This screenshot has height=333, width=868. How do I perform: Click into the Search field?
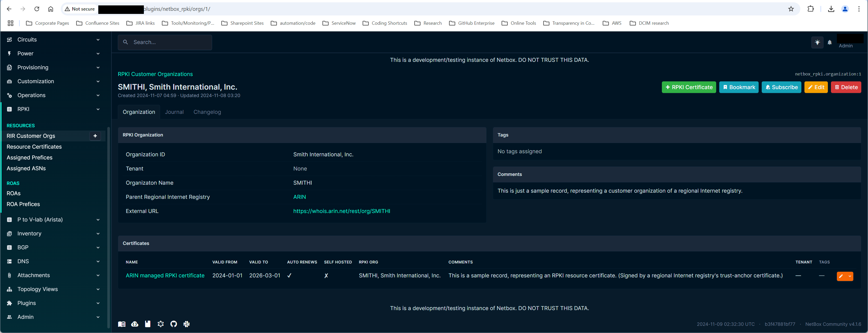(x=165, y=42)
